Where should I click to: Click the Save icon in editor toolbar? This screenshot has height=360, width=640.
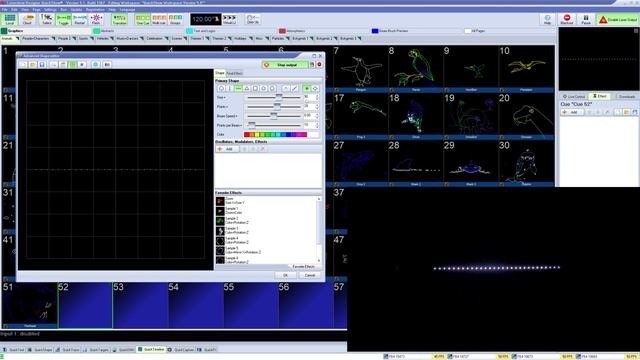[x=42, y=64]
